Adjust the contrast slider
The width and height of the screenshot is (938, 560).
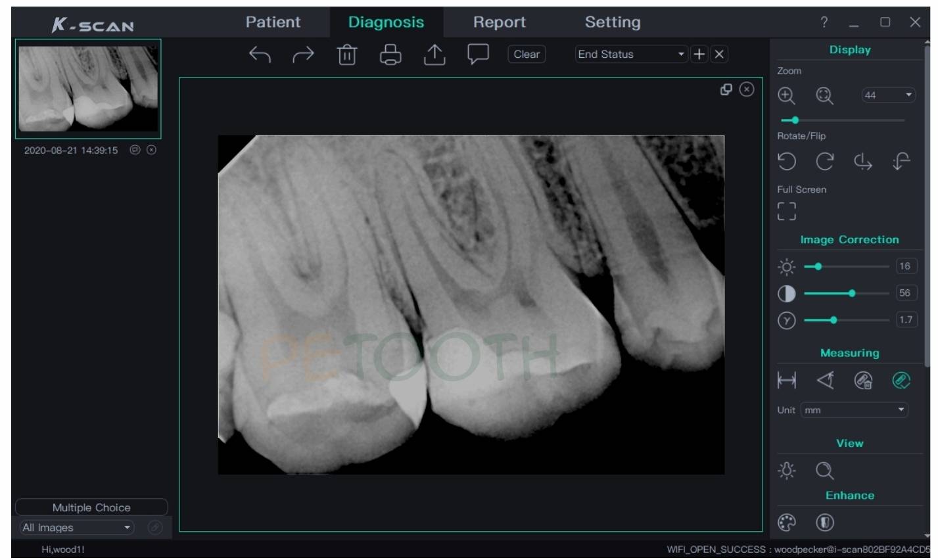point(852,294)
